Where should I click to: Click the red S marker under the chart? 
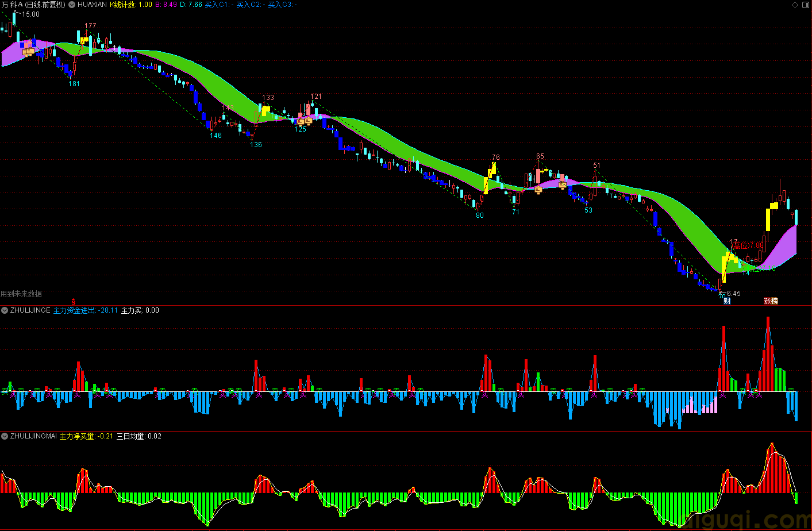pos(74,301)
